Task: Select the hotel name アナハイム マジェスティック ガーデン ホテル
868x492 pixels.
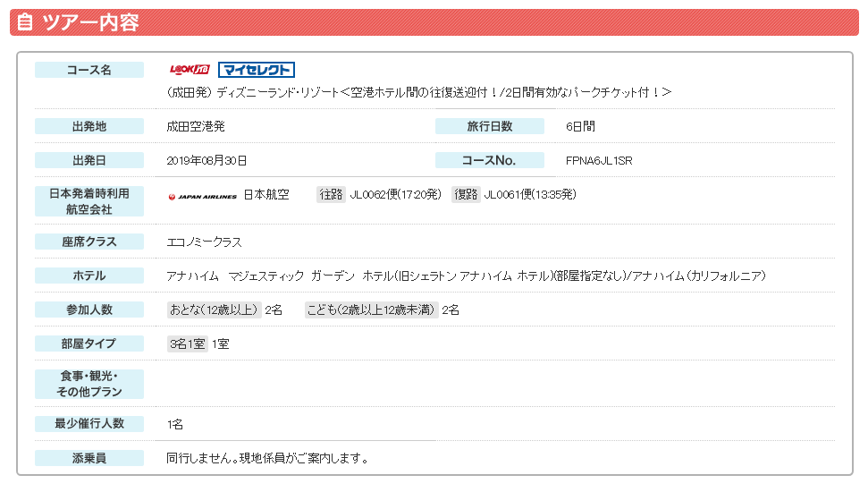Action: [280, 276]
